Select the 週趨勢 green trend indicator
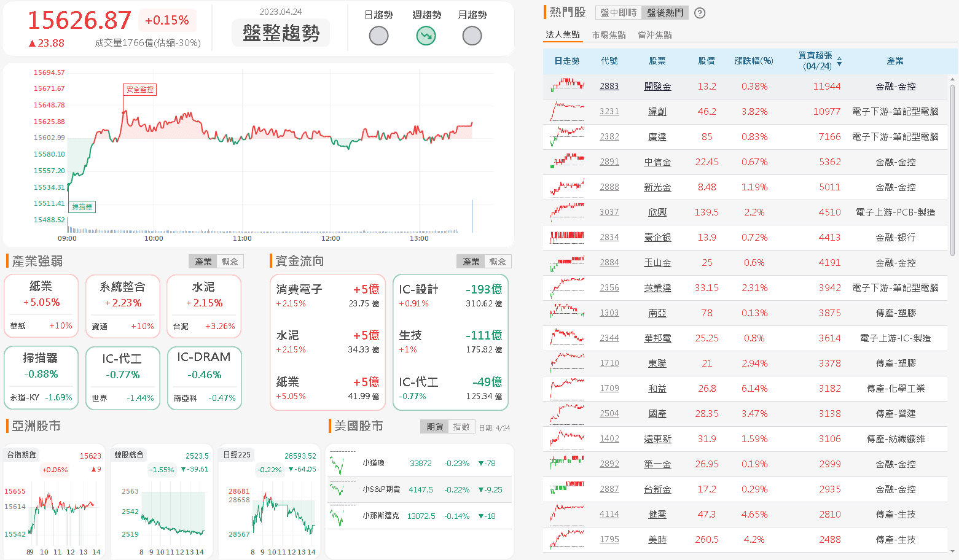The height and width of the screenshot is (560, 959). 426,36
